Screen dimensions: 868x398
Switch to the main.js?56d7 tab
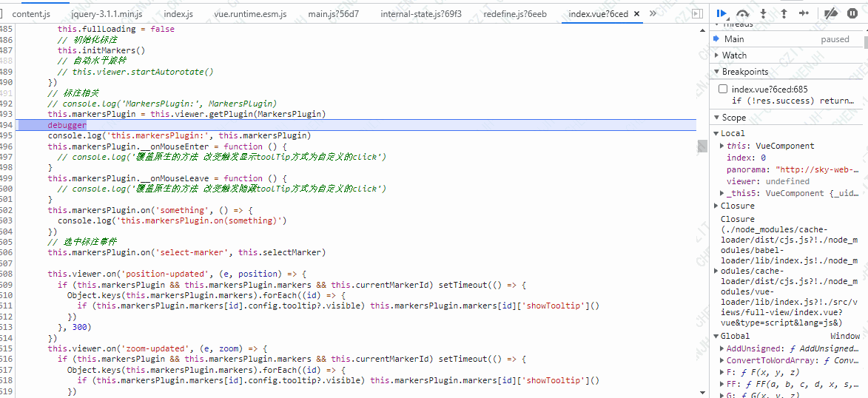pos(333,14)
